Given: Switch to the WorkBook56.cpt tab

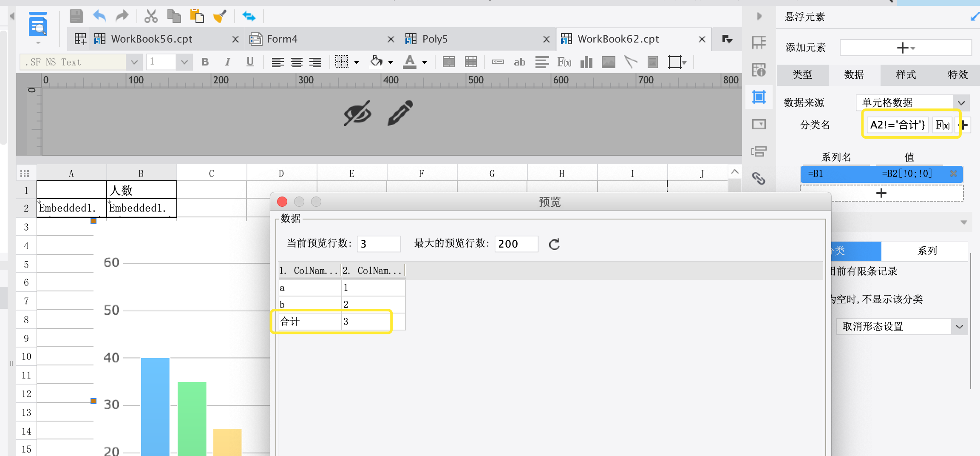Looking at the screenshot, I should coord(152,39).
